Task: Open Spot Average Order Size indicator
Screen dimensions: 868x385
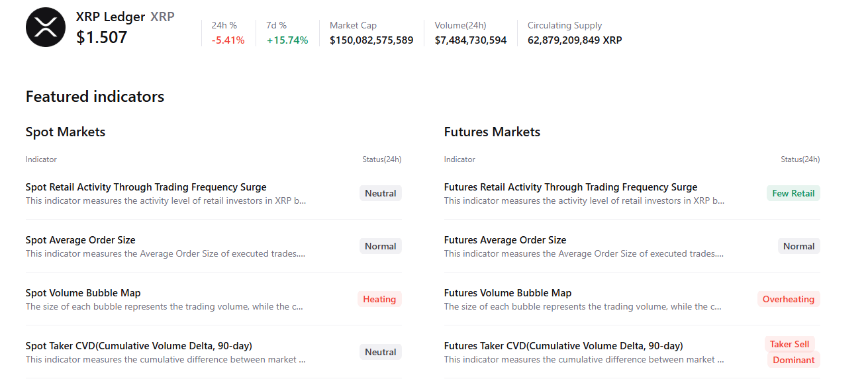Action: pyautogui.click(x=81, y=240)
